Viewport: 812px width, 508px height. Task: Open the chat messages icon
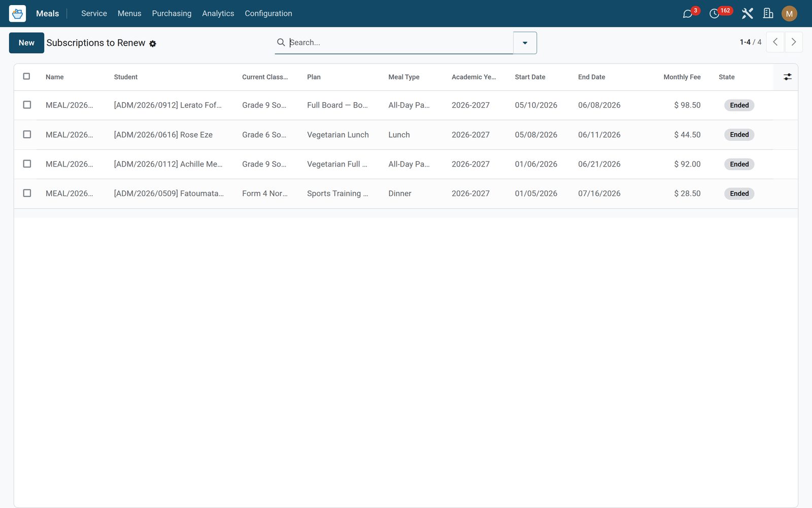pos(688,14)
